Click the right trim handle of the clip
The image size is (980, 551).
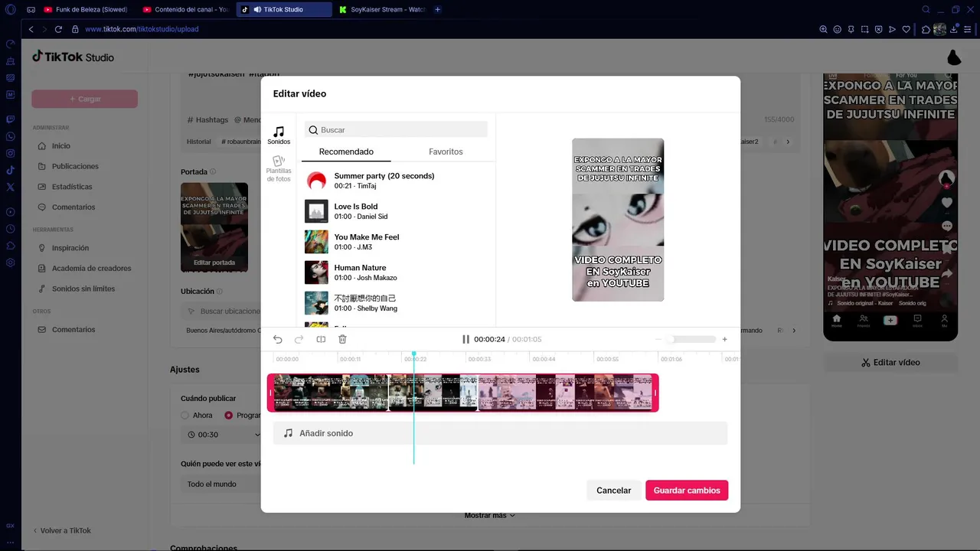coord(655,393)
